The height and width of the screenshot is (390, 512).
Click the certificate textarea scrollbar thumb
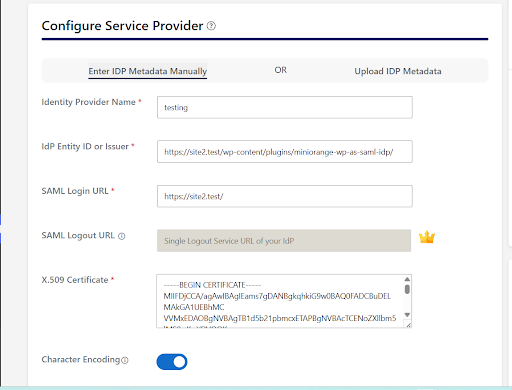[x=407, y=289]
